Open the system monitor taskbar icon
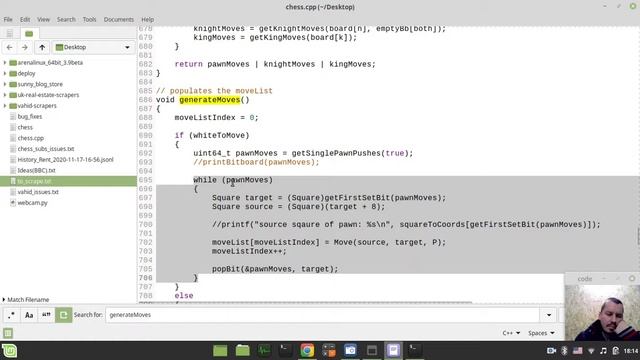The image size is (640, 360). (264, 351)
